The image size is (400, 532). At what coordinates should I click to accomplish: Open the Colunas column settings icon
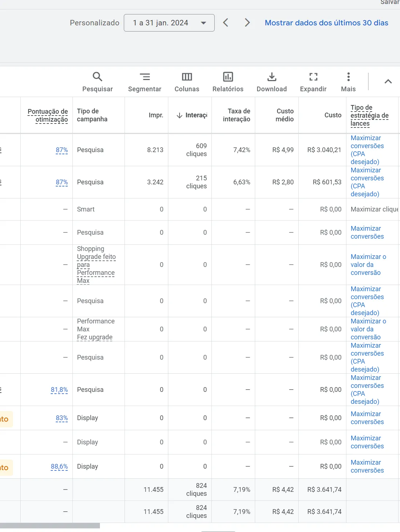187,77
